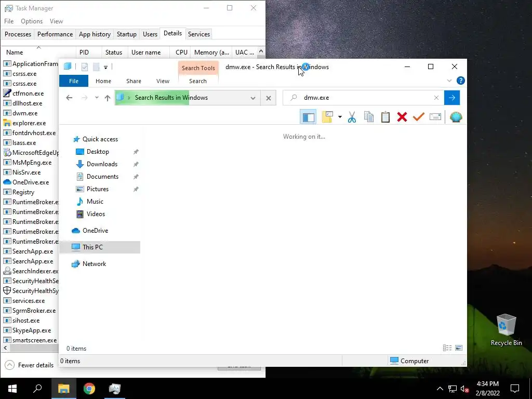The width and height of the screenshot is (532, 399).
Task: Open Task Manager File menu
Action: [9, 21]
